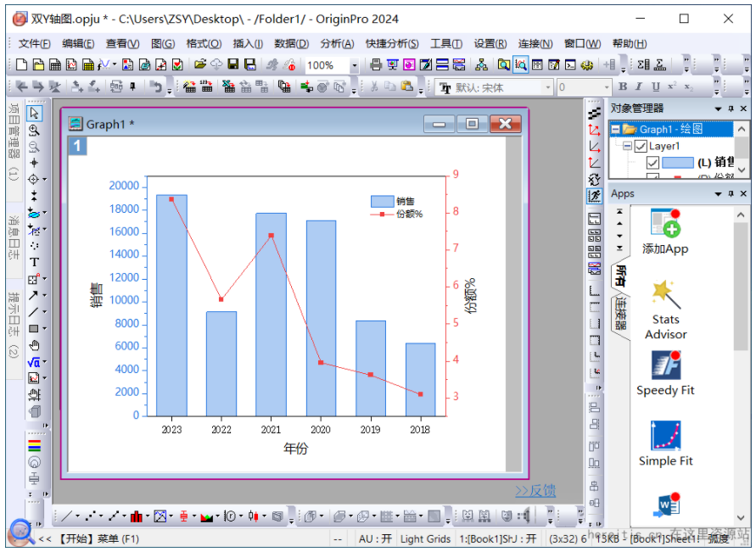756x552 pixels.
Task: Click the Print icon in the toolbar
Action: click(x=376, y=64)
